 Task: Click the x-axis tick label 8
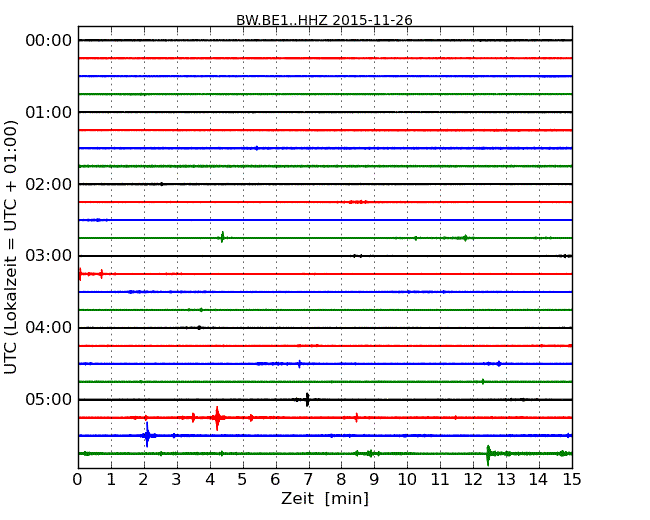[341, 480]
